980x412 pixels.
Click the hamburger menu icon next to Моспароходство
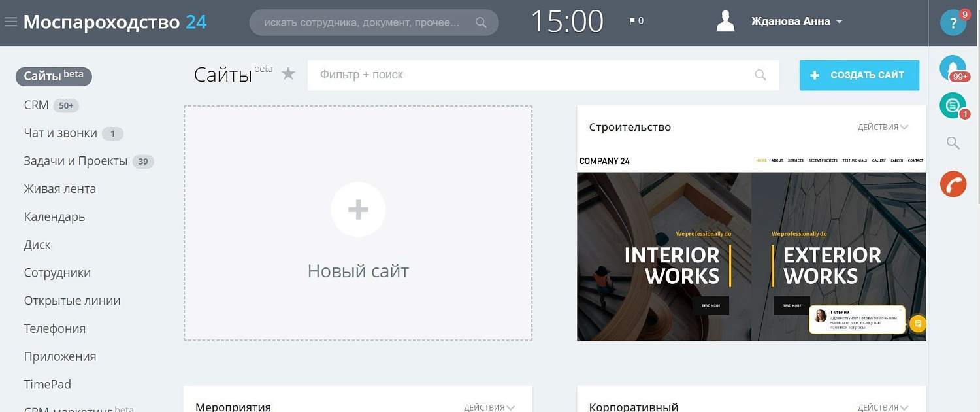[10, 20]
